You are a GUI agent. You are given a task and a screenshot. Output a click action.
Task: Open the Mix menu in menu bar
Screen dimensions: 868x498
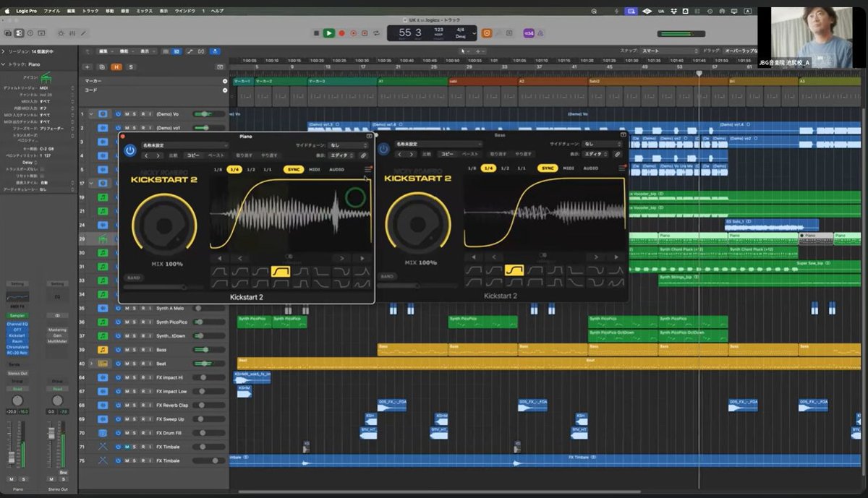(145, 12)
